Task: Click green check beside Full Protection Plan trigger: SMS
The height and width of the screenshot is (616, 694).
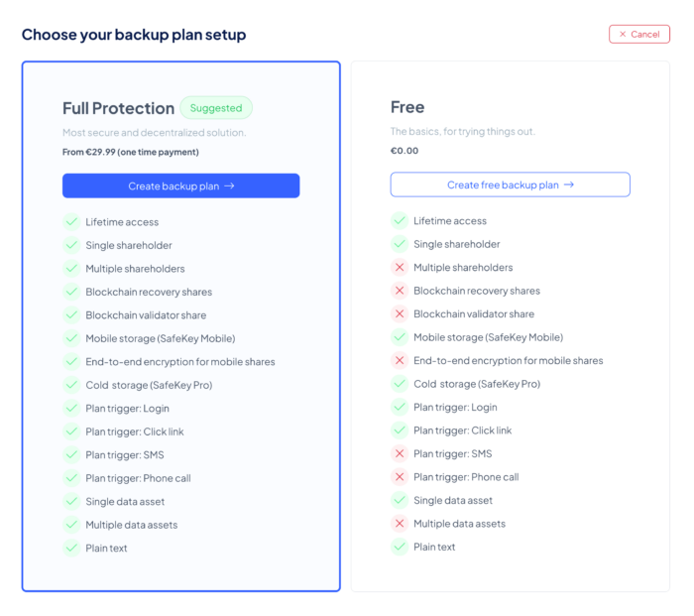Action: pyautogui.click(x=71, y=454)
